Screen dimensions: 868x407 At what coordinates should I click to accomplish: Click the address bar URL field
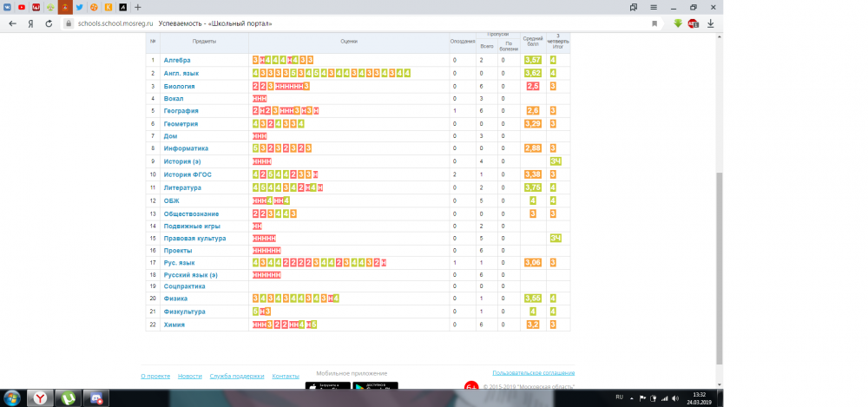point(347,23)
